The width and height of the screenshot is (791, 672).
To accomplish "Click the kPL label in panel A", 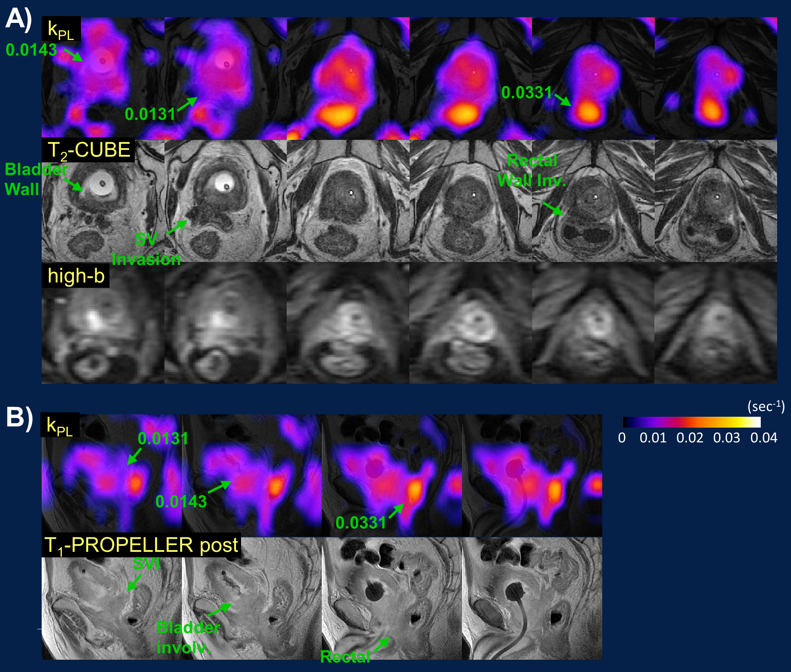I will point(61,29).
